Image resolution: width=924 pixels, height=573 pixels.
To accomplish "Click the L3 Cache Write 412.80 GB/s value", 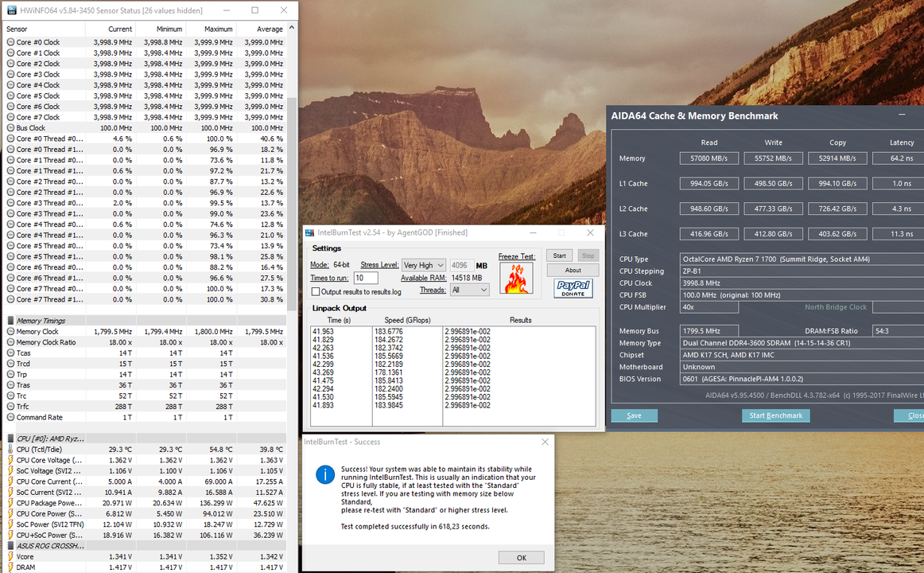I will click(x=773, y=234).
